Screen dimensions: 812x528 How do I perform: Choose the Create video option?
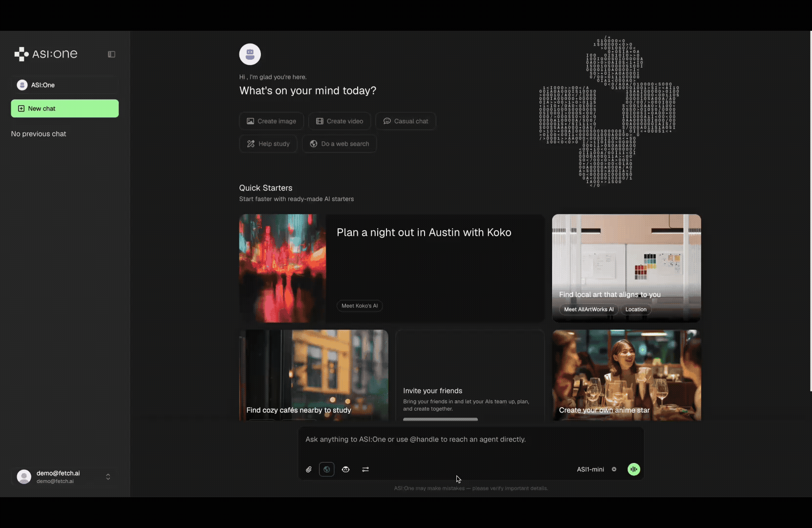[x=340, y=121]
